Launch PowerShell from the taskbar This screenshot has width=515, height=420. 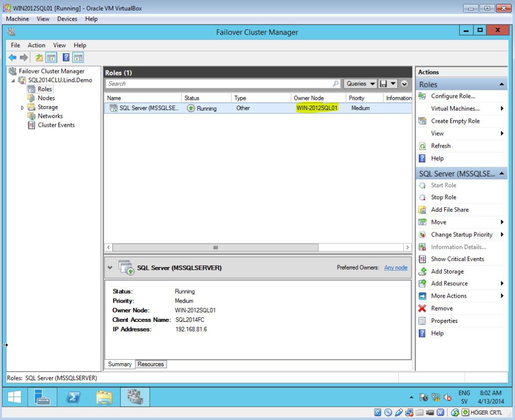pyautogui.click(x=73, y=397)
